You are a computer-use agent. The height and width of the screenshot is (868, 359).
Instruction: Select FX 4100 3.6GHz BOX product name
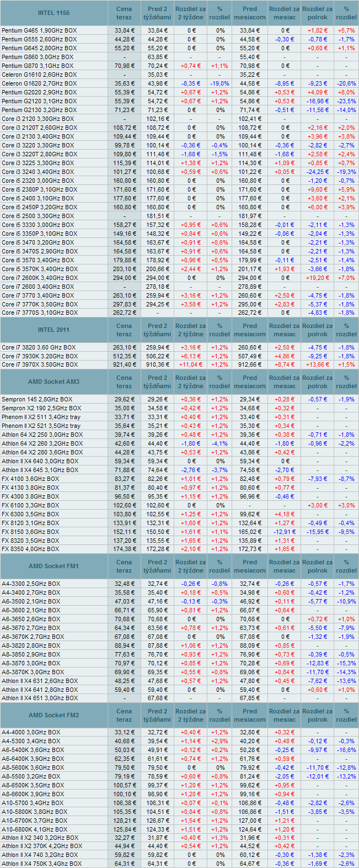click(30, 479)
